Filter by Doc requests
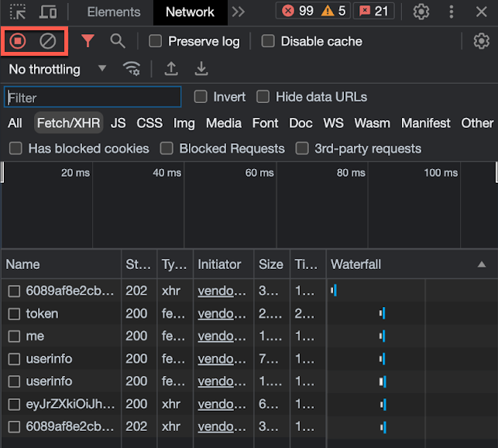498x448 pixels. coord(301,123)
